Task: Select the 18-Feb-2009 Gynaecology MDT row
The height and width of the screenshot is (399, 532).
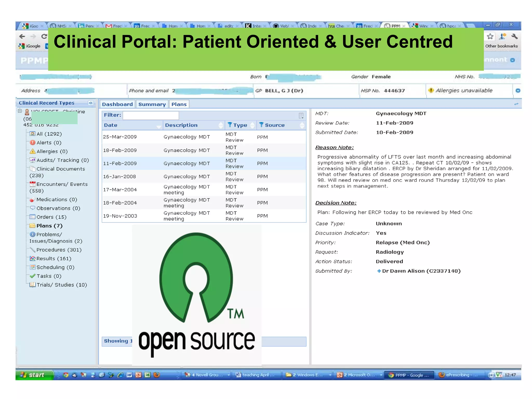Action: 204,150
